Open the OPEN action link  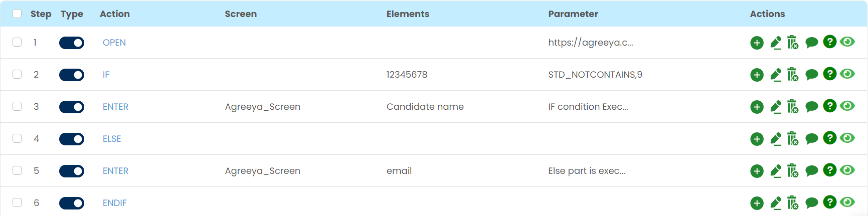pos(114,43)
